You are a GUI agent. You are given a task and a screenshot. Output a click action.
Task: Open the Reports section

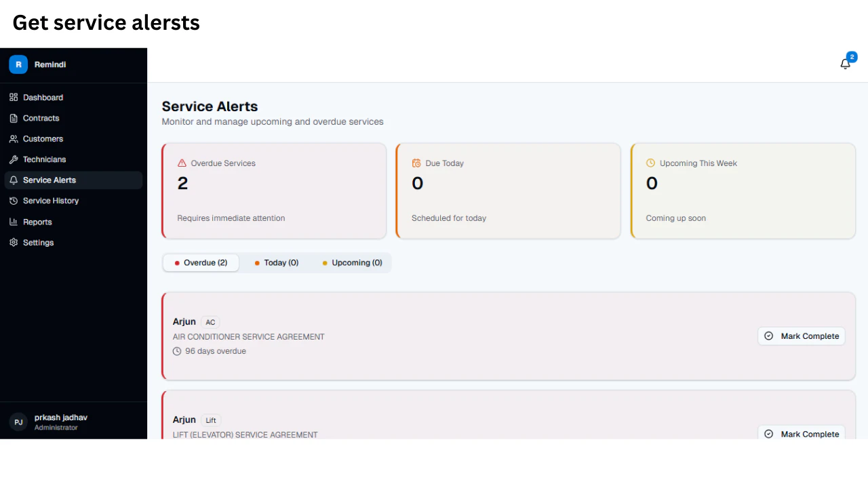pyautogui.click(x=73, y=222)
